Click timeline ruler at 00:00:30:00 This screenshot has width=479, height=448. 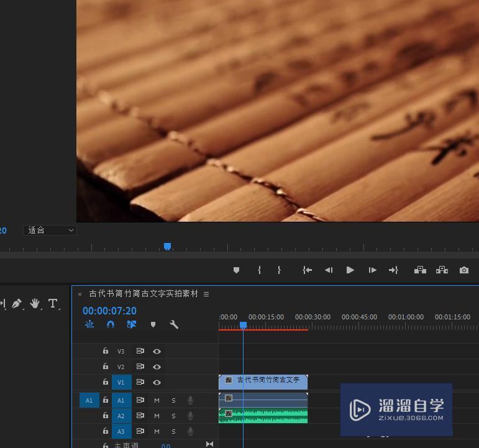[x=313, y=318]
